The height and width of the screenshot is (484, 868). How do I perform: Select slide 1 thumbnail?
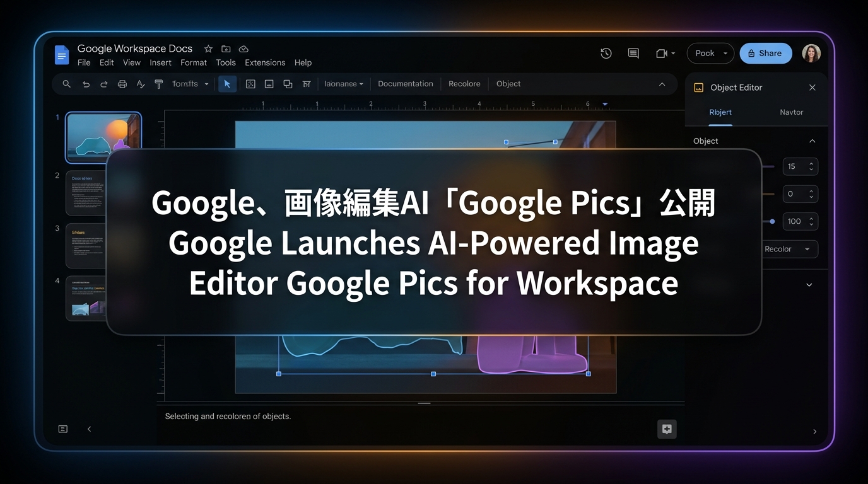103,137
